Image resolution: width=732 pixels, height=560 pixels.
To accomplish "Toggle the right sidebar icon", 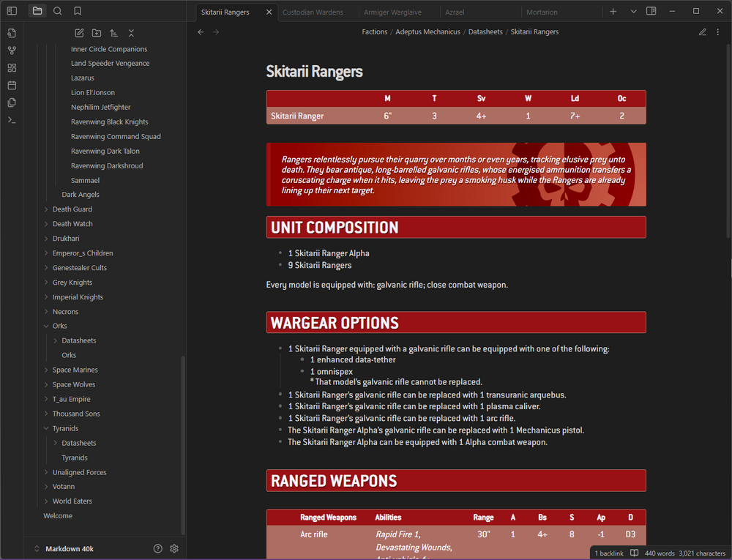I will pos(651,11).
